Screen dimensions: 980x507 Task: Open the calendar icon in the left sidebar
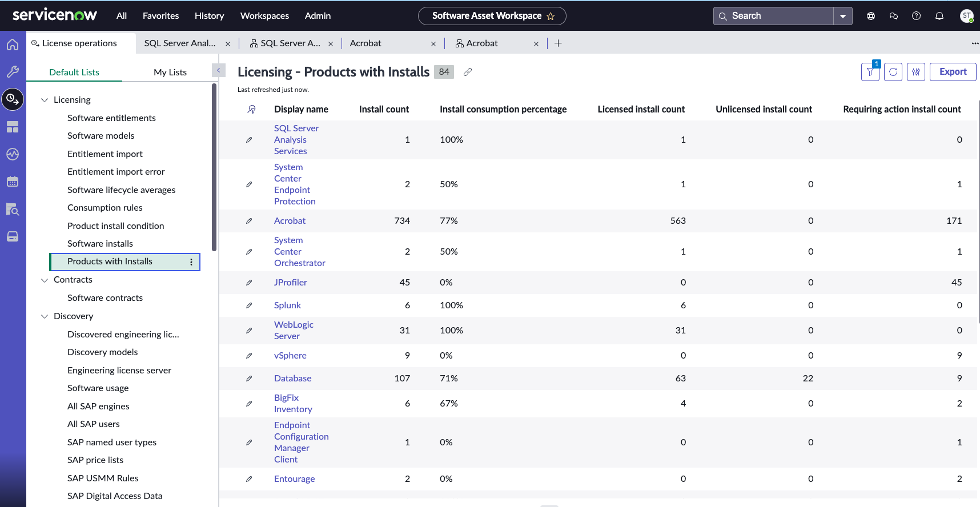13,182
